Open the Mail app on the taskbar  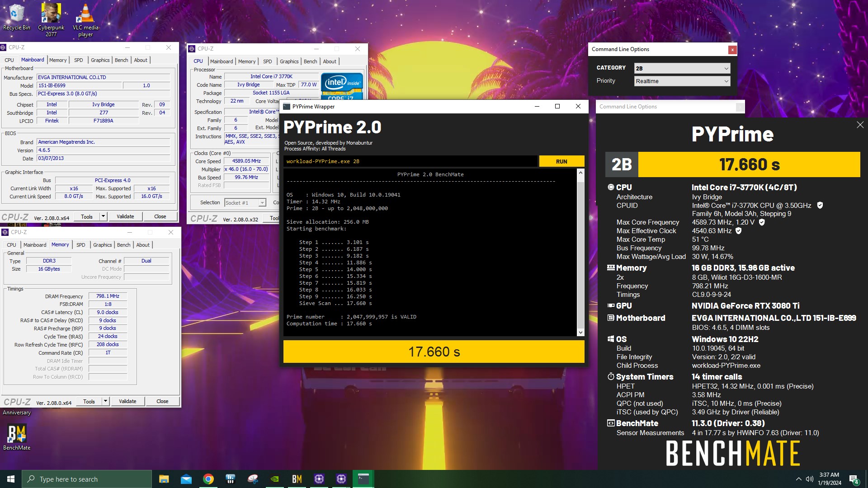[x=186, y=479]
